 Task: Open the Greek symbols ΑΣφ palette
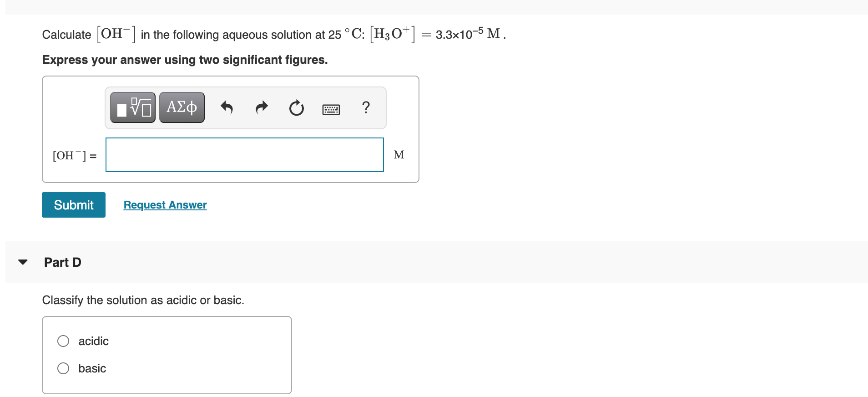[x=182, y=107]
